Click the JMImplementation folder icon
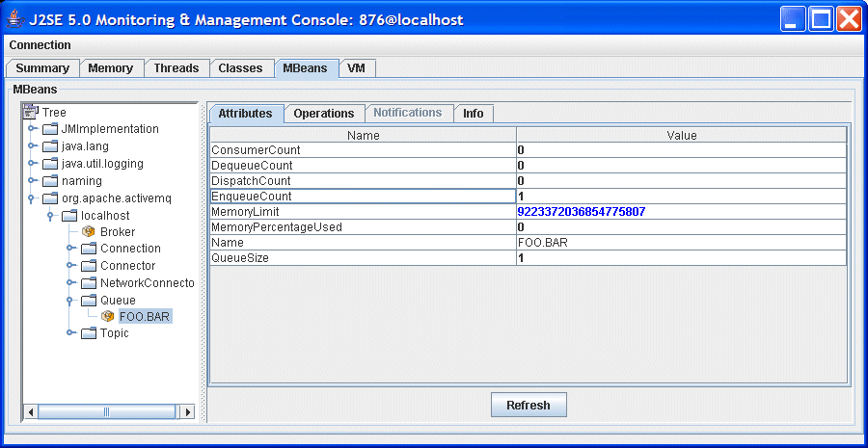868x448 pixels. point(50,129)
